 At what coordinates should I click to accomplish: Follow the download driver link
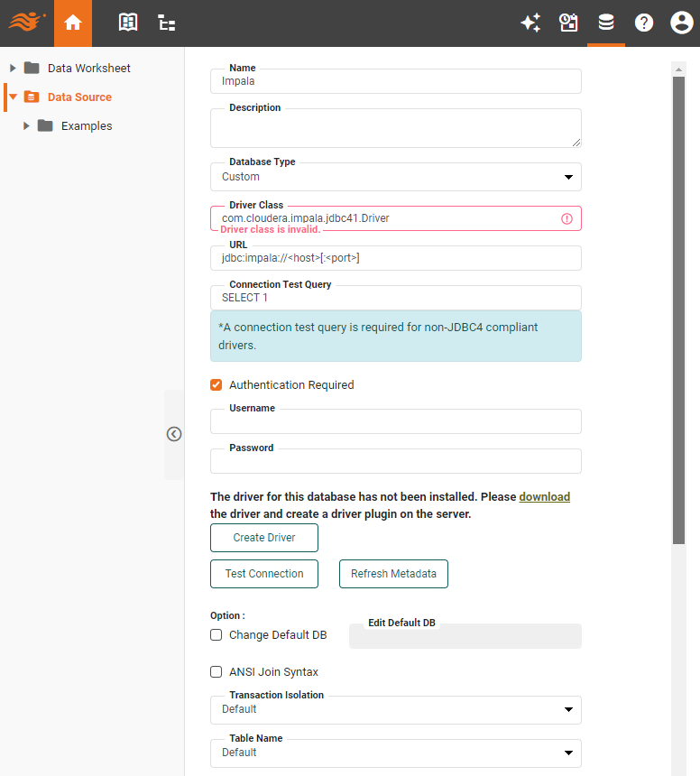tap(544, 497)
